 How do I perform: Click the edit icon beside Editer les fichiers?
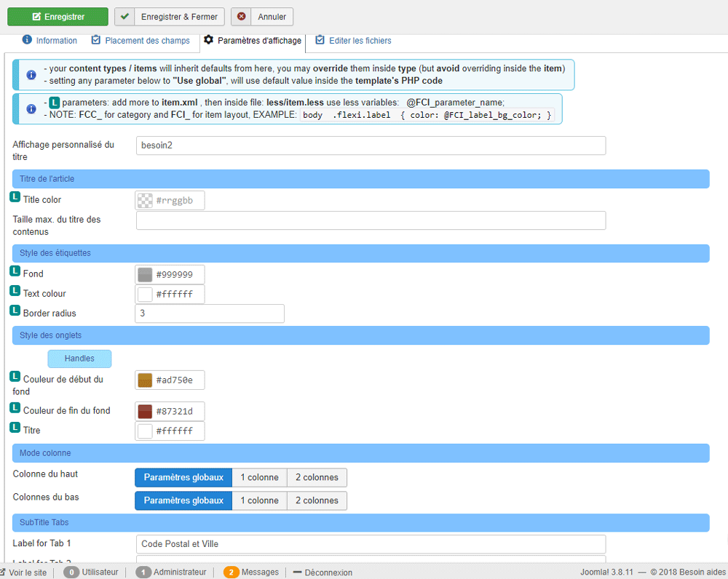[320, 39]
